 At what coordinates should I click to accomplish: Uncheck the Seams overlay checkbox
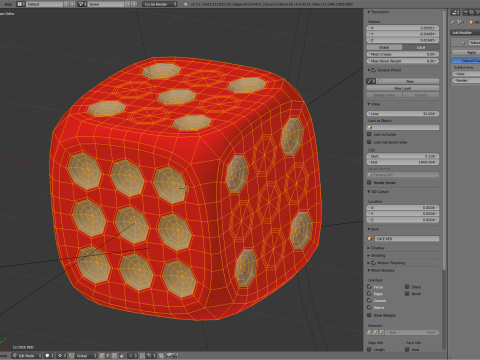tap(369, 307)
